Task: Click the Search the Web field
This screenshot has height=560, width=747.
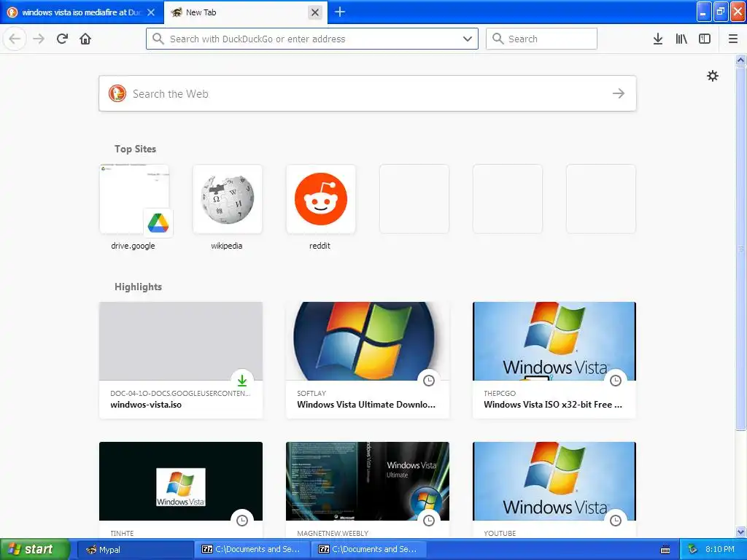Action: [x=368, y=93]
